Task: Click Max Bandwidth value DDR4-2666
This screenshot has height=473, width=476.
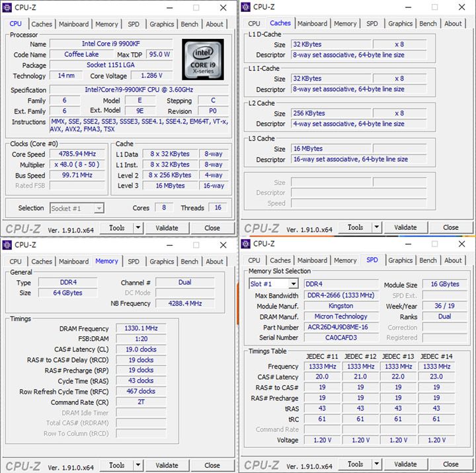Action: (x=341, y=295)
